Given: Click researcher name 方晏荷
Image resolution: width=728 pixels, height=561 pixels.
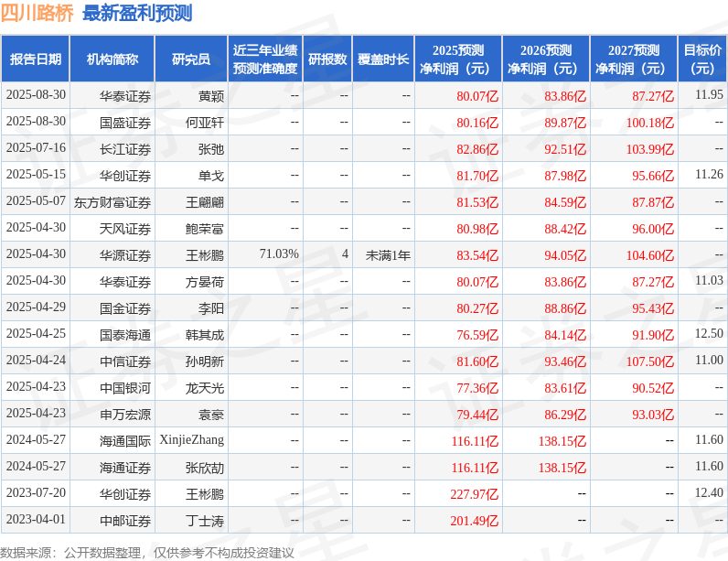Looking at the screenshot, I should coord(205,282).
